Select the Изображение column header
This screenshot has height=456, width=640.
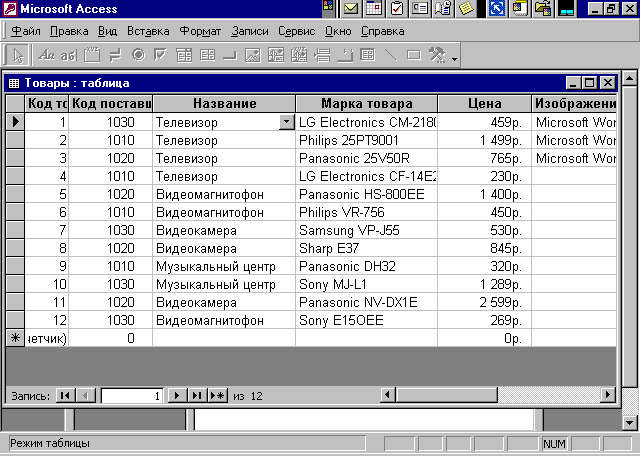coord(574,104)
